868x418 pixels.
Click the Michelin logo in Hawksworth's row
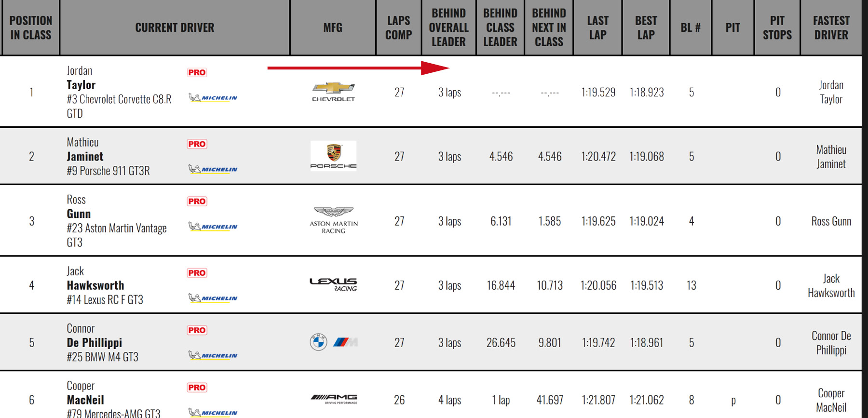point(213,298)
